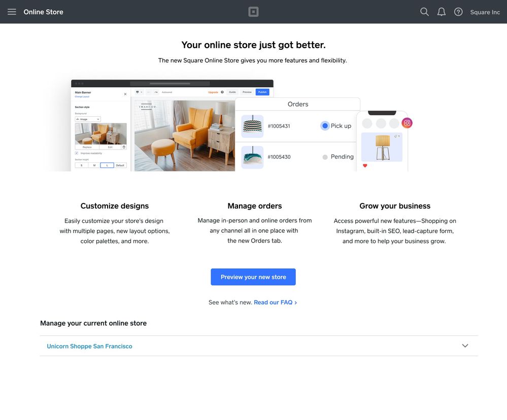The height and width of the screenshot is (420, 507).
Task: Open the Square Inc account menu
Action: click(x=485, y=12)
